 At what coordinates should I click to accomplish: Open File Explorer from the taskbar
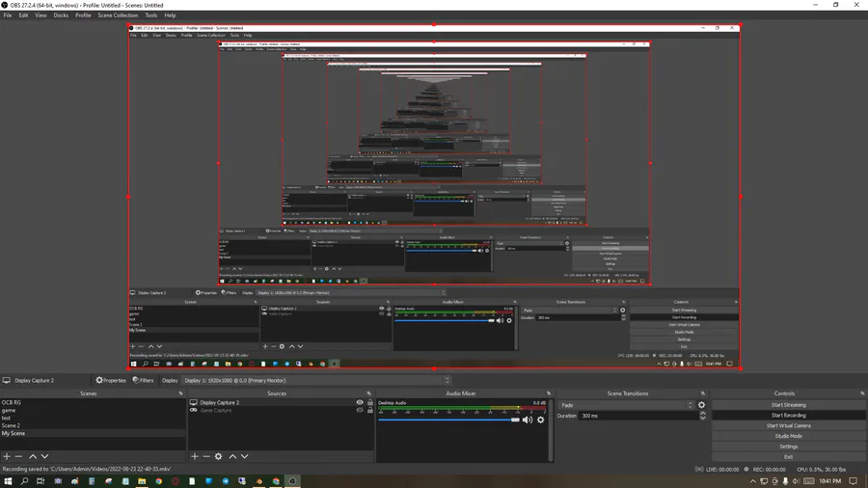click(142, 481)
